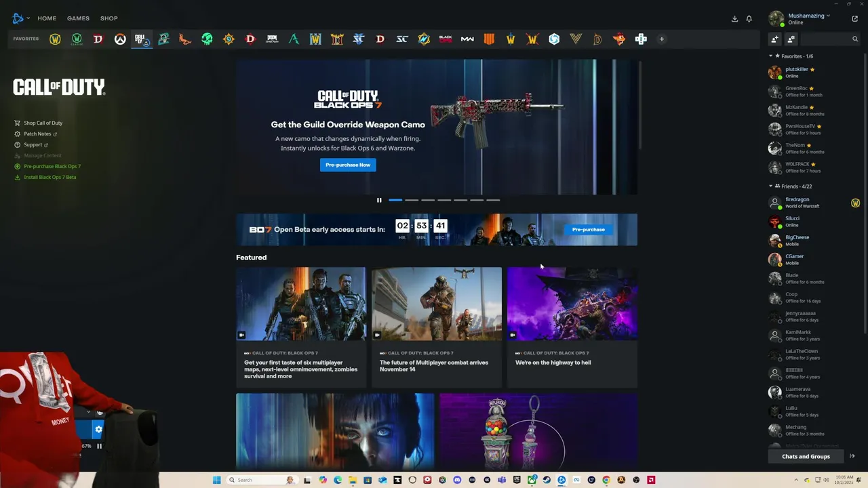Open Steam from the Windows taskbar
Viewport: 868px width, 488px height.
547,480
